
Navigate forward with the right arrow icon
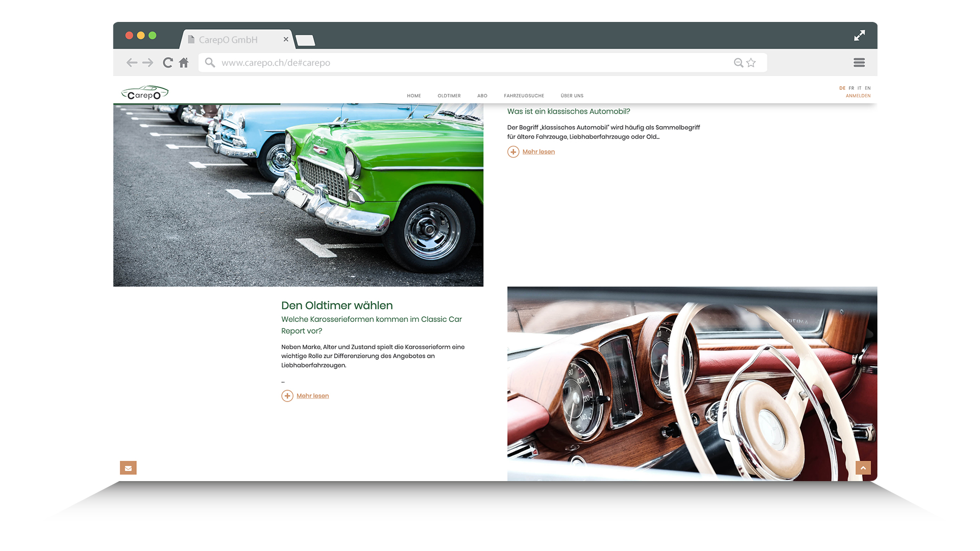pos(148,62)
